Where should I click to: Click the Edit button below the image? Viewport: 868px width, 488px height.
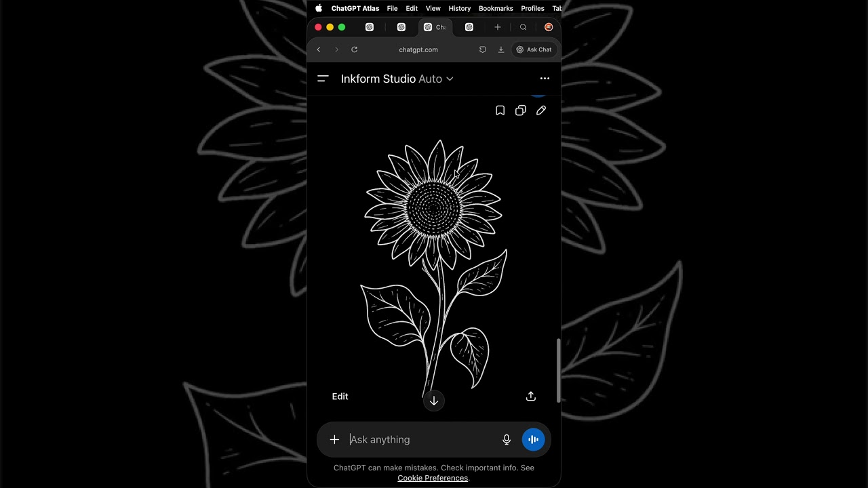tap(340, 396)
